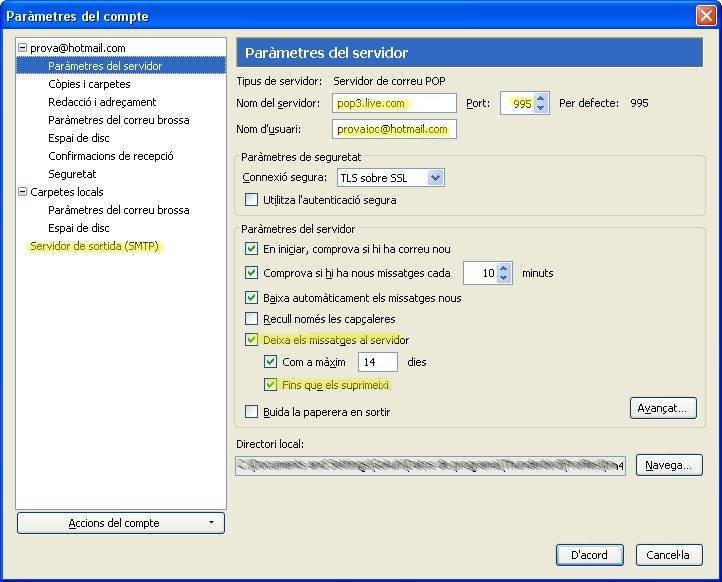Toggle Fins que els suprimeixi checkbox

click(x=271, y=384)
